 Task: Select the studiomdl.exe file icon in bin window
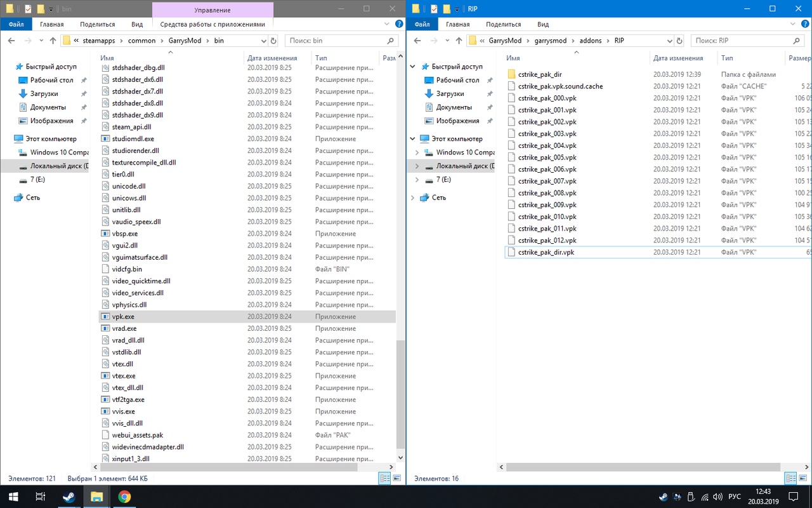pos(106,138)
